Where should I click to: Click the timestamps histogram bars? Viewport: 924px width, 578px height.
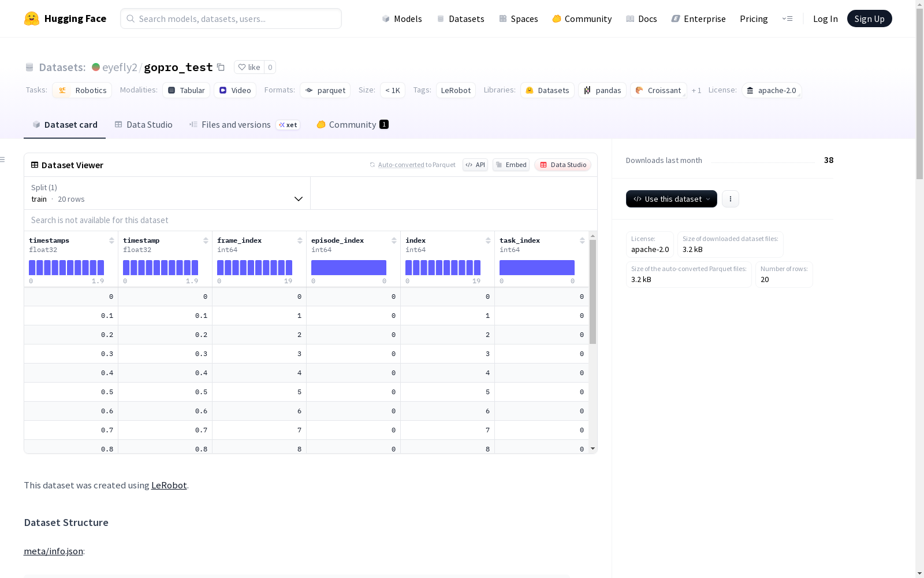tap(66, 268)
